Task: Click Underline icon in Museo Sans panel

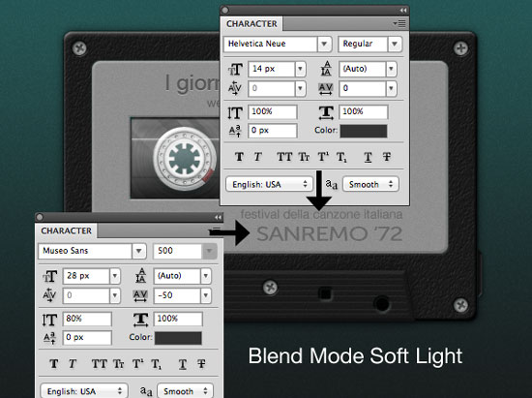Action: (183, 364)
